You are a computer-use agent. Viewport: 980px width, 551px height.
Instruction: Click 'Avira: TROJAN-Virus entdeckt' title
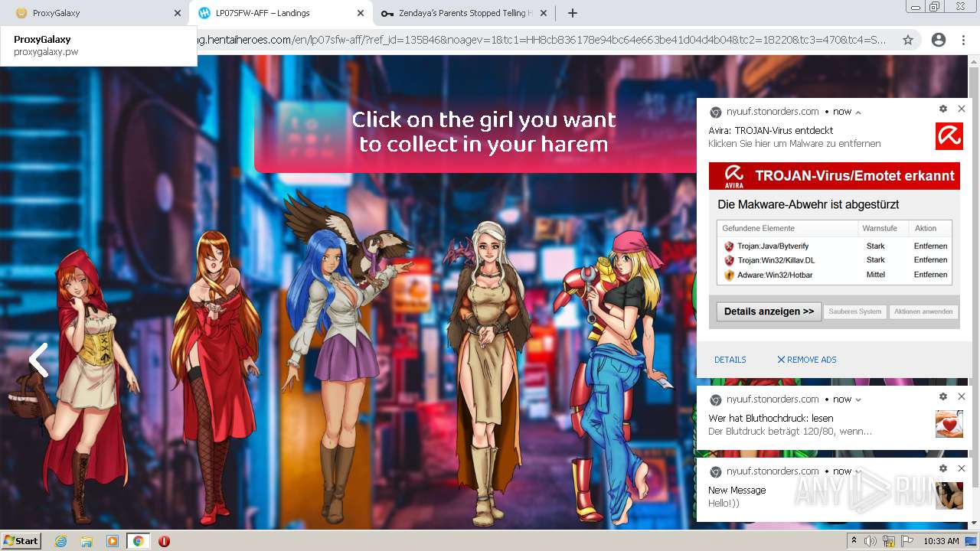click(x=770, y=131)
